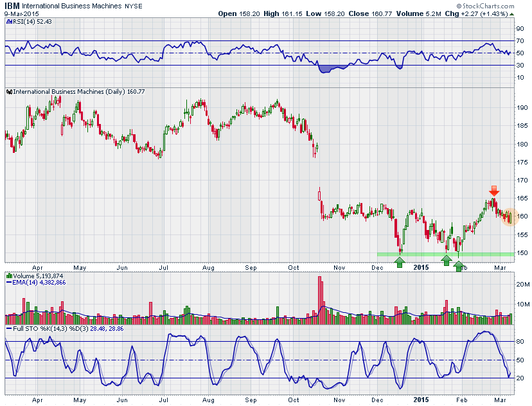Click the 80 level on the stochastic axis
Image resolution: width=532 pixels, height=406 pixels.
[520, 342]
